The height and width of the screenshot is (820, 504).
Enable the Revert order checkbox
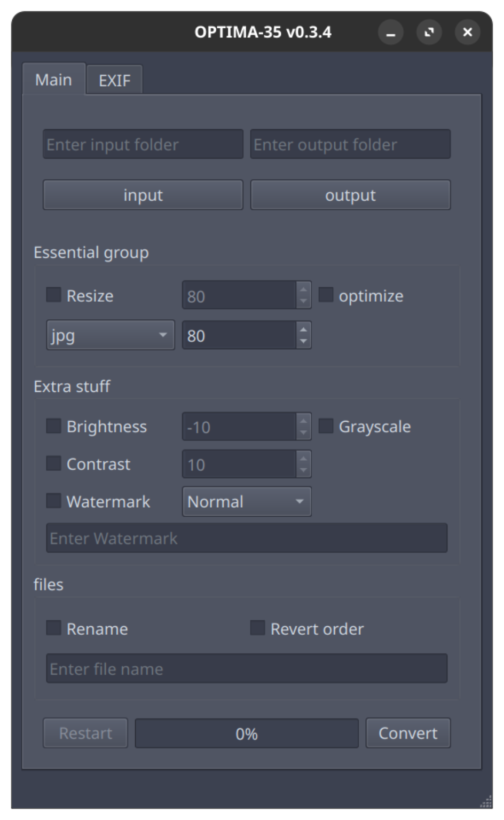tap(258, 628)
